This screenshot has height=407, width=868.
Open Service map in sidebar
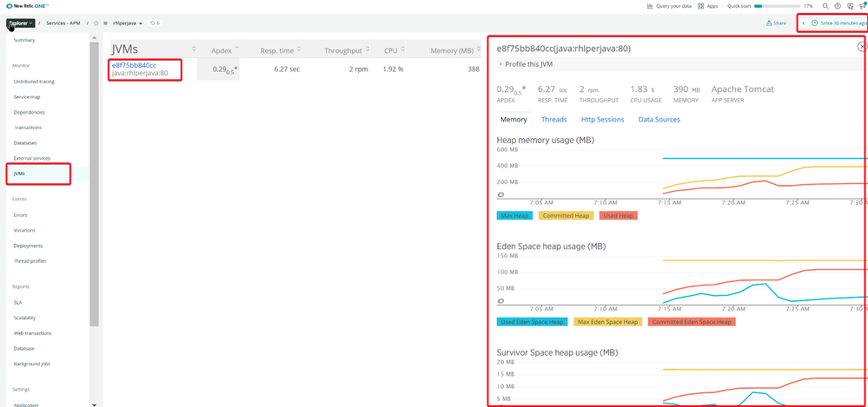coord(27,97)
